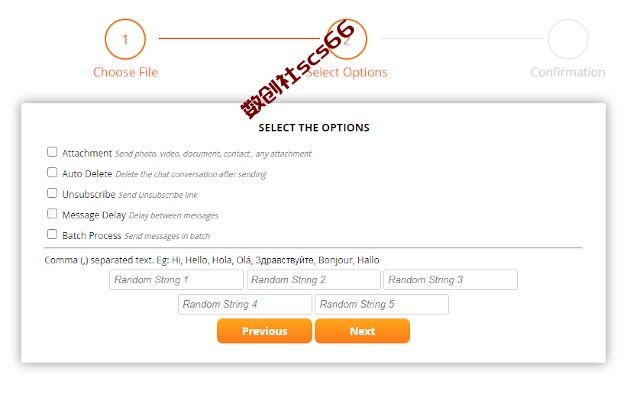Screen dimensions: 640x400
Task: Tick the Auto Delete checkbox
Action: pyautogui.click(x=52, y=172)
